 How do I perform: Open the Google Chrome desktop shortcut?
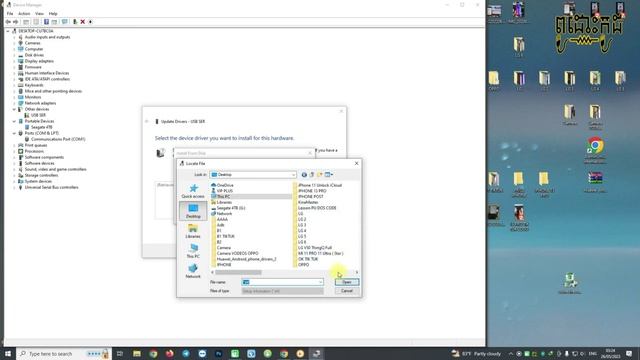595,150
